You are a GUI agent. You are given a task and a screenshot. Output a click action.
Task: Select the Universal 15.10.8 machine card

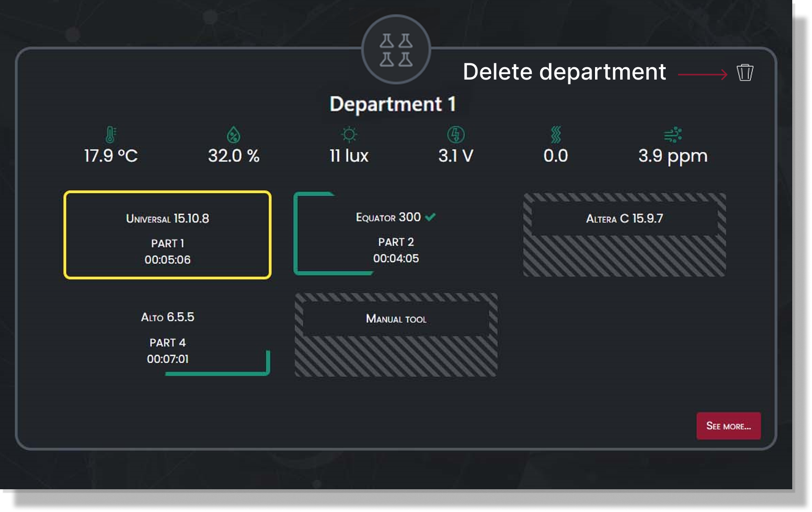point(168,235)
